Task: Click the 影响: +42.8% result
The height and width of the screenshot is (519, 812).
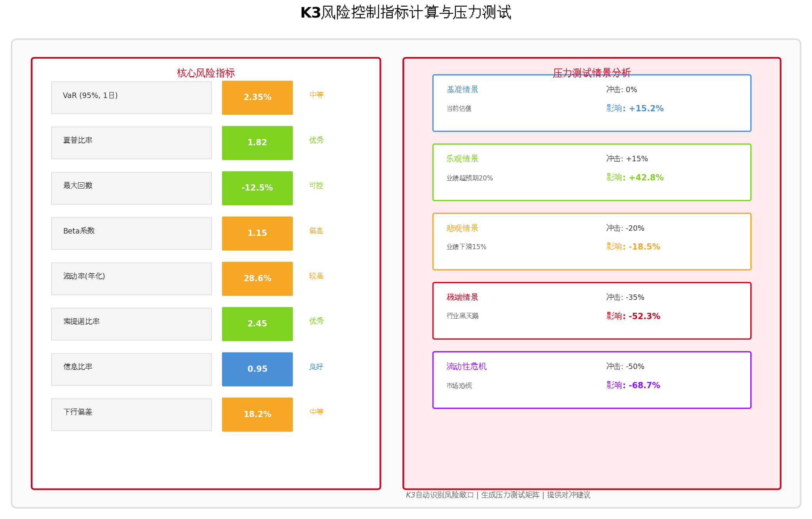Action: (635, 178)
